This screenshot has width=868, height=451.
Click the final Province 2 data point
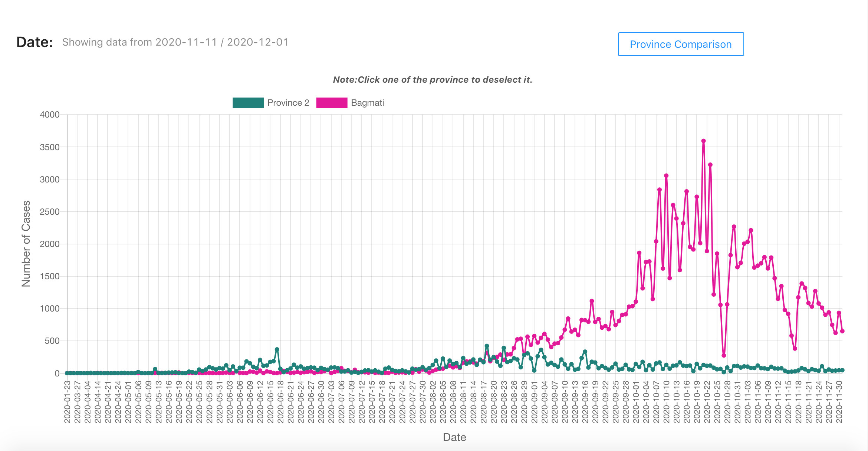pyautogui.click(x=842, y=370)
